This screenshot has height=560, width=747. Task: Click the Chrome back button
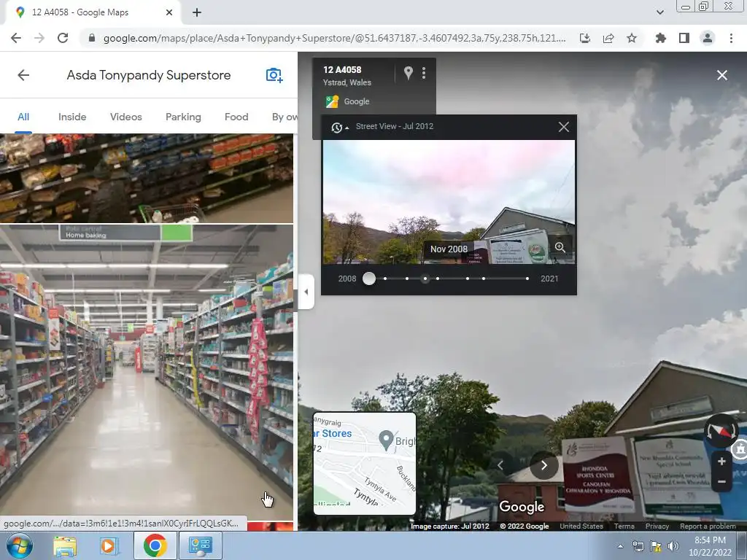tap(16, 38)
